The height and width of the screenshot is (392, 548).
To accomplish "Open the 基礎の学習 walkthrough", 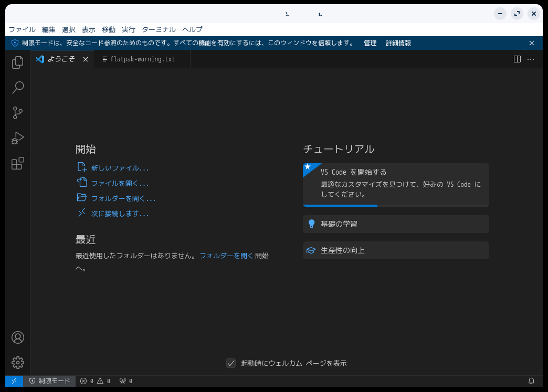I will click(396, 224).
